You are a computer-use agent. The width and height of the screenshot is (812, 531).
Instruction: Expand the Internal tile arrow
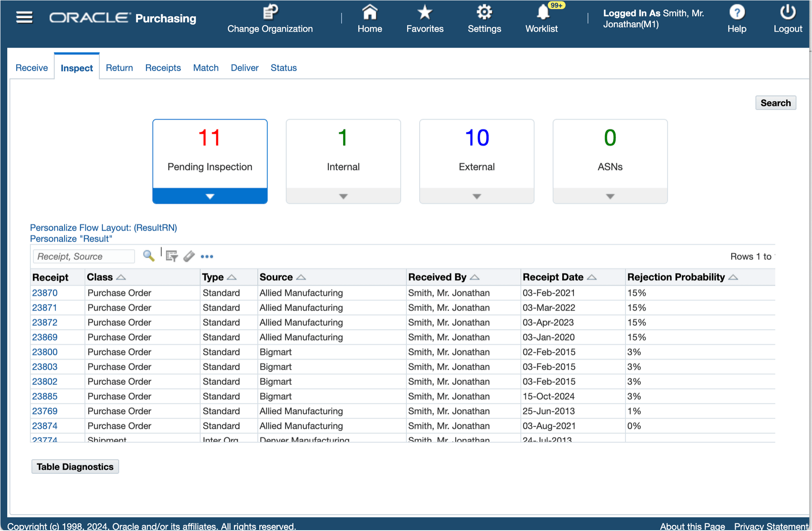343,196
